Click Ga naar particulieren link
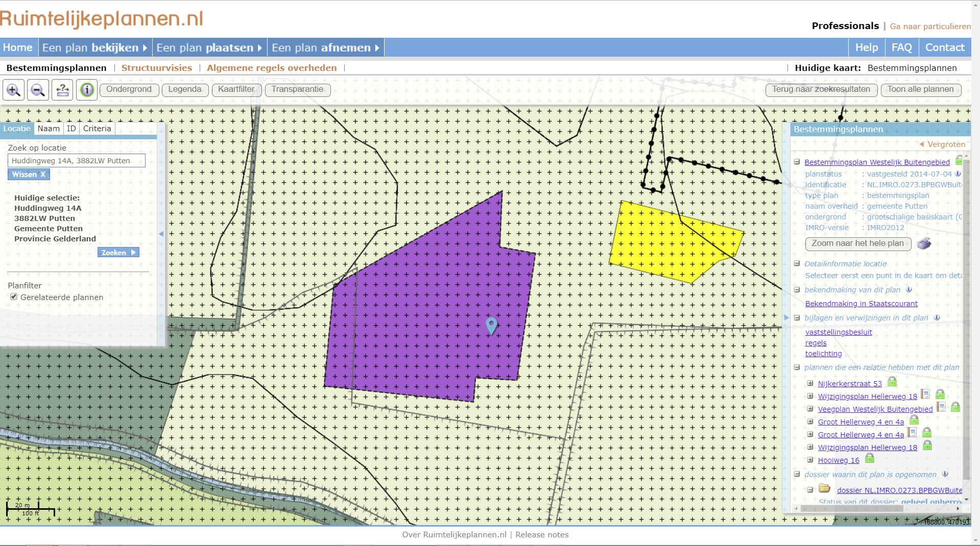The width and height of the screenshot is (980, 546). [930, 26]
